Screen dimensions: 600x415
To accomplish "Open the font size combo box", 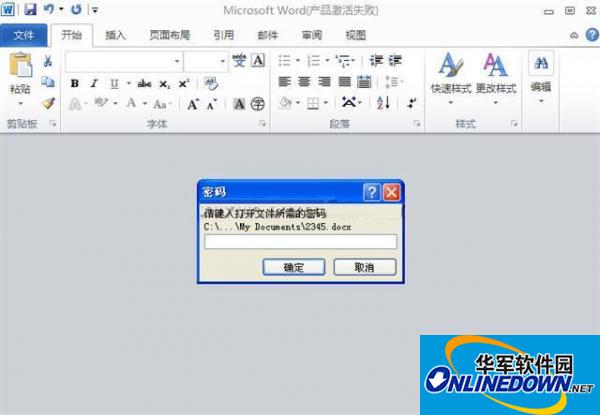I will 206,61.
